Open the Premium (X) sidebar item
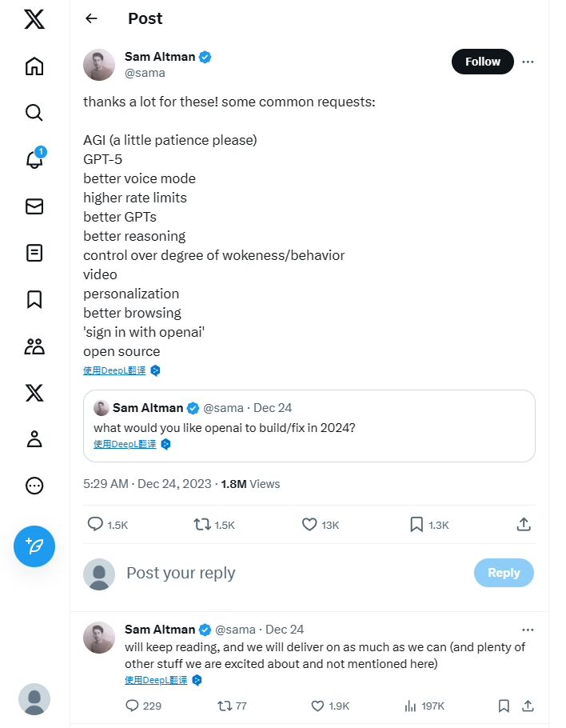566x728 pixels. 34,392
